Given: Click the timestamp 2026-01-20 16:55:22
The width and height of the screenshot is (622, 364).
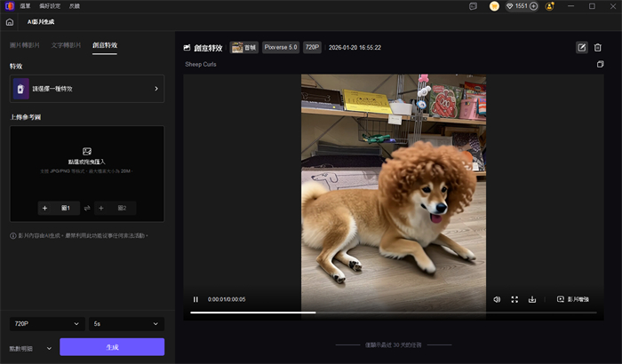Looking at the screenshot, I should 355,48.
